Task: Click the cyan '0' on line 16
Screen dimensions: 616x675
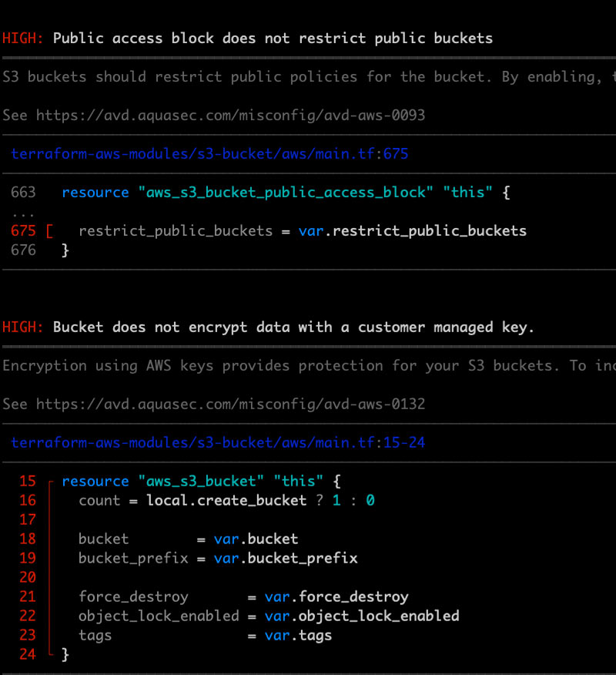Action: click(370, 501)
